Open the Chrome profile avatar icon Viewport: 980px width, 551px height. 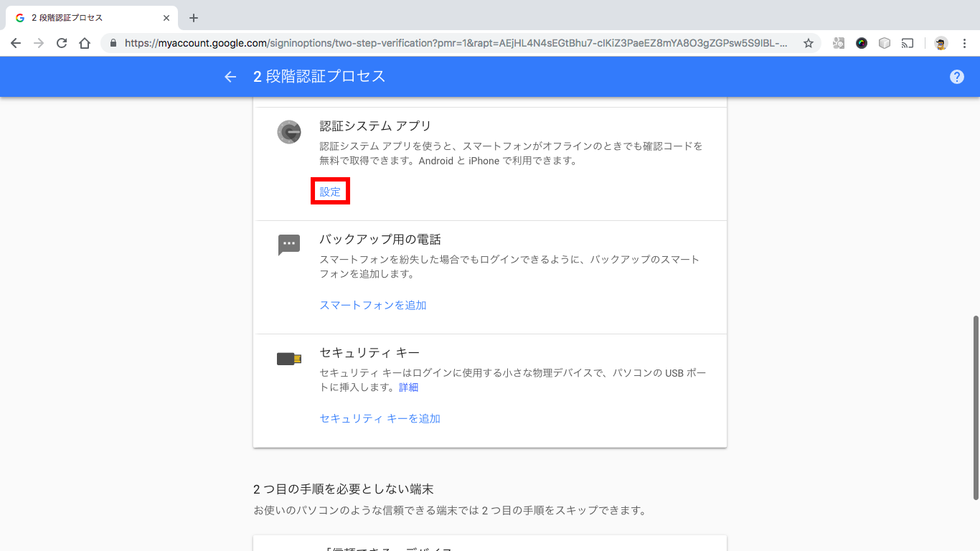[941, 42]
